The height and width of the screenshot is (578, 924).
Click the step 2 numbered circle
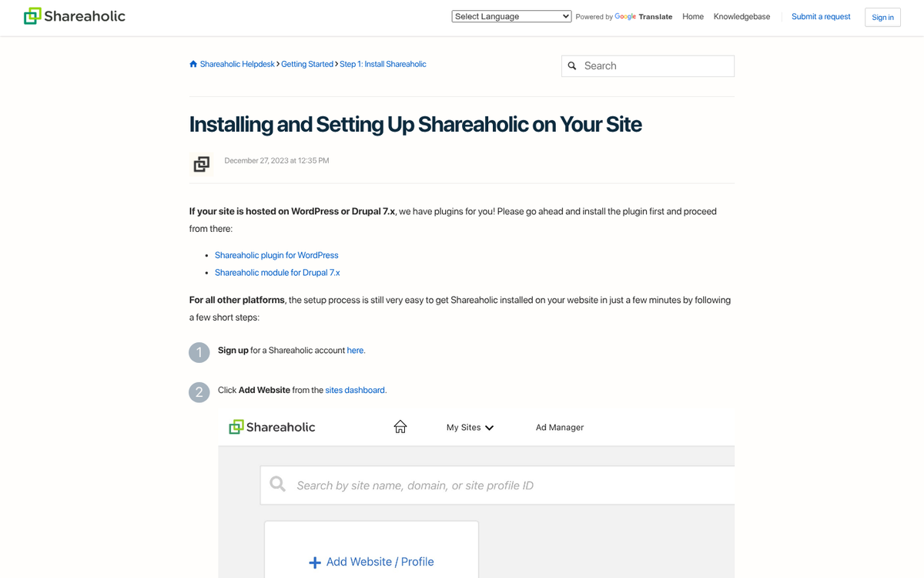click(x=199, y=392)
